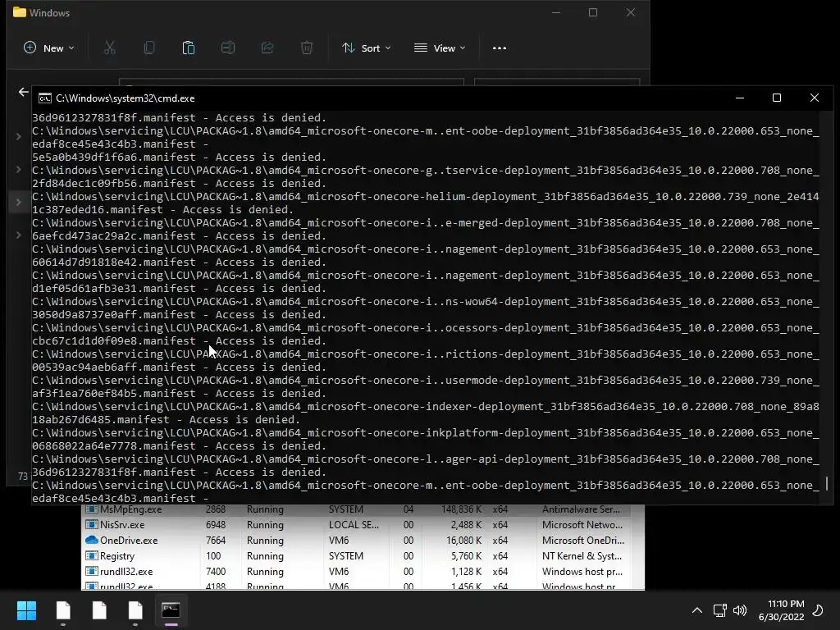The height and width of the screenshot is (630, 840).
Task: Click the focus assist moon icon
Action: click(x=818, y=610)
